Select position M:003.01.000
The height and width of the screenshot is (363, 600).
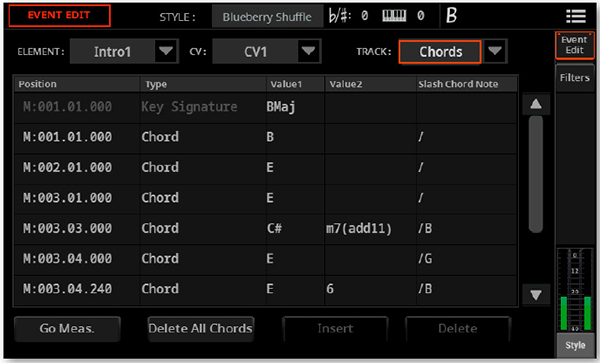coord(67,198)
